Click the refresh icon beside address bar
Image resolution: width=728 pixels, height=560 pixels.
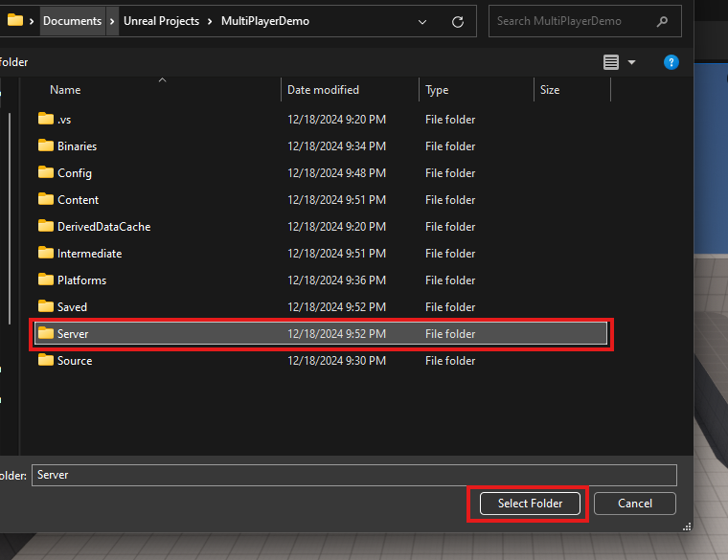click(x=458, y=21)
